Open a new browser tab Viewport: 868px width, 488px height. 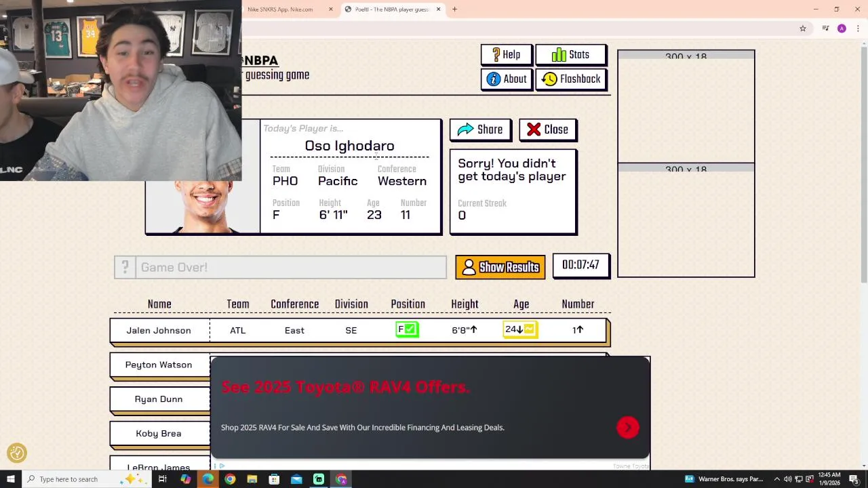point(454,9)
